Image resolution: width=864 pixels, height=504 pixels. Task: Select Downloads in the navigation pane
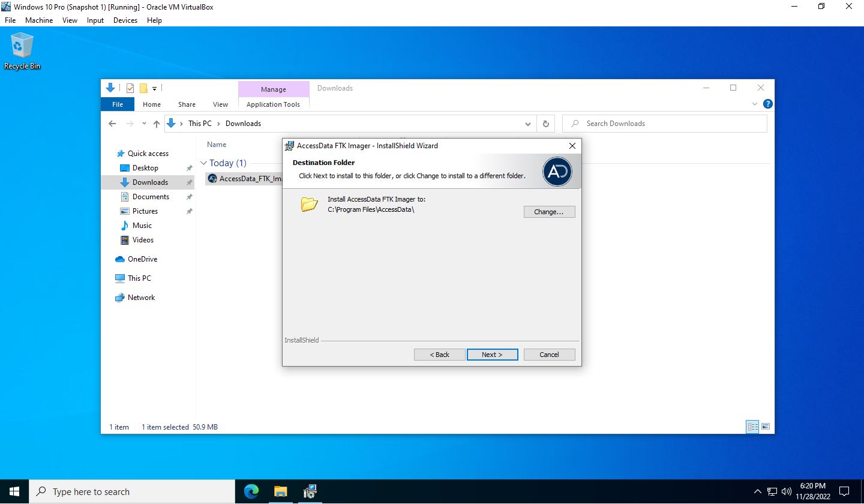click(x=150, y=182)
